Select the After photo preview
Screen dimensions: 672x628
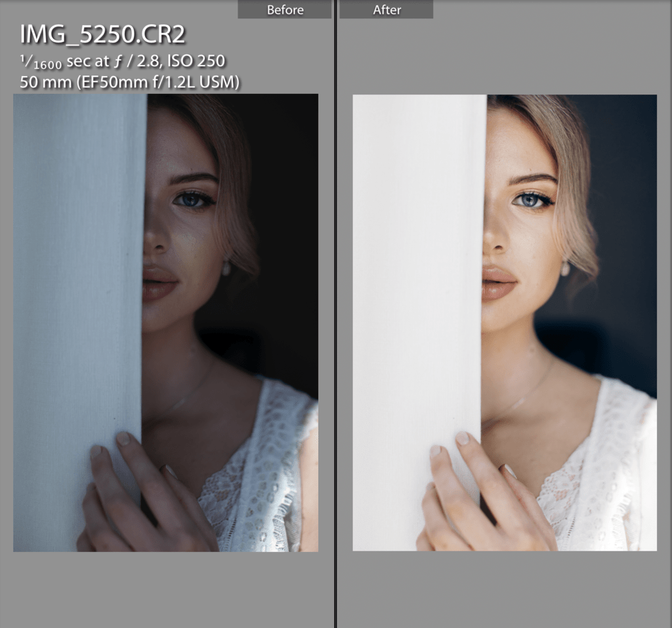pyautogui.click(x=504, y=322)
